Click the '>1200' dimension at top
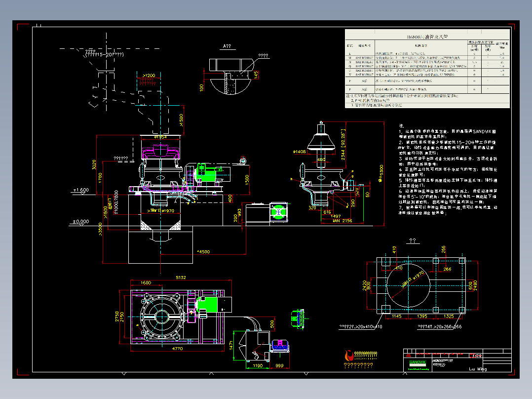532x399 pixels. point(149,76)
